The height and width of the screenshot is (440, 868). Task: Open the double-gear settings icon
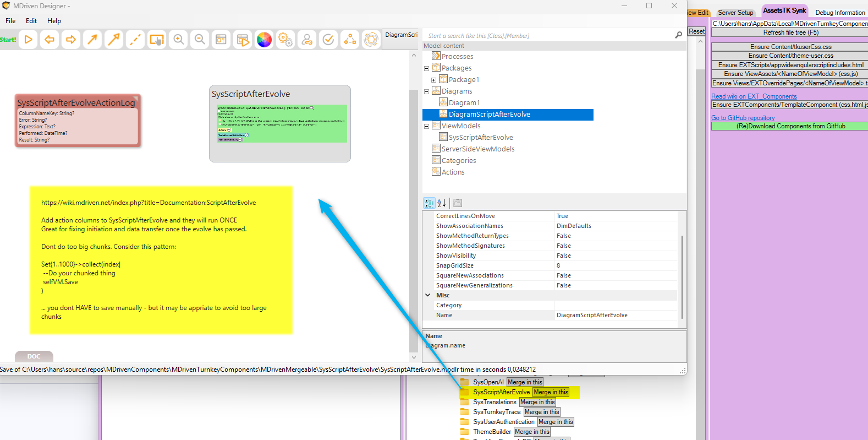285,40
